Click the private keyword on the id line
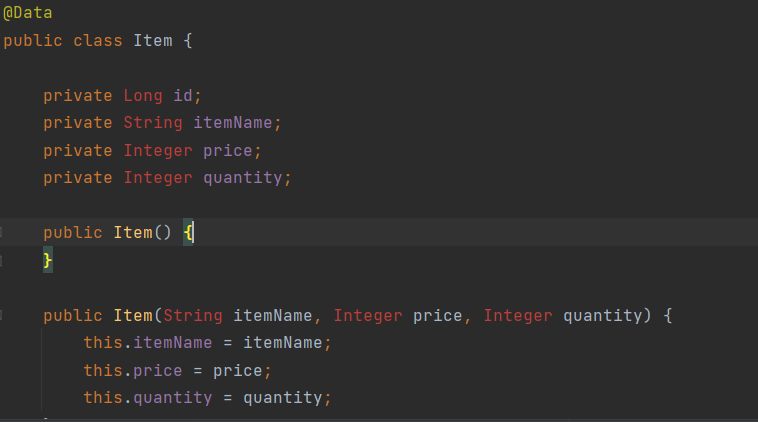 point(78,96)
